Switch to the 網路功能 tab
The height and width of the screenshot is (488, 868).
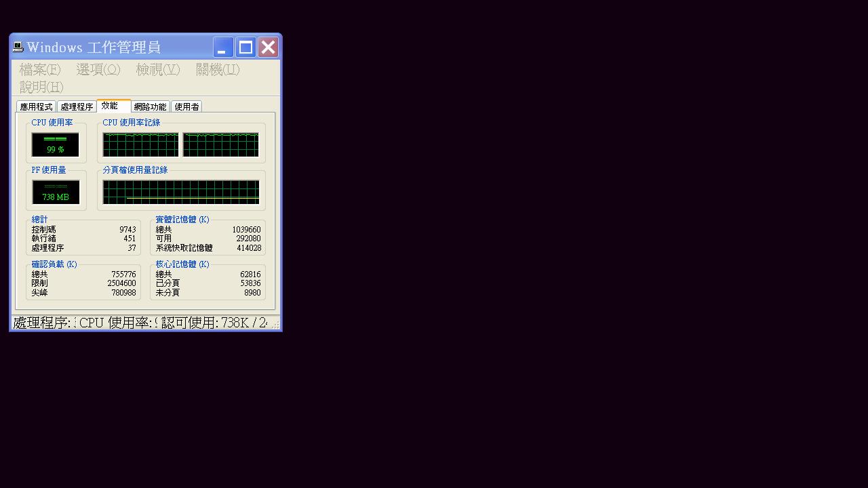coord(150,107)
